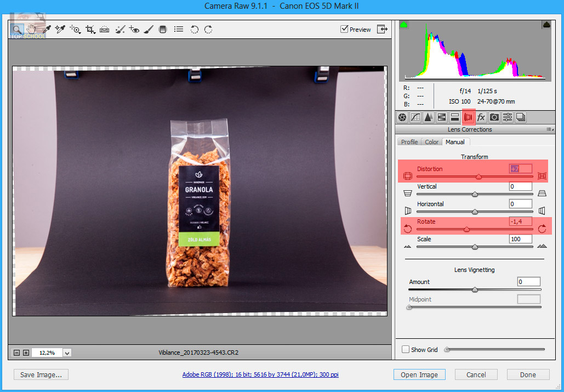
Task: Open the Tone Curve panel icon
Action: [415, 117]
